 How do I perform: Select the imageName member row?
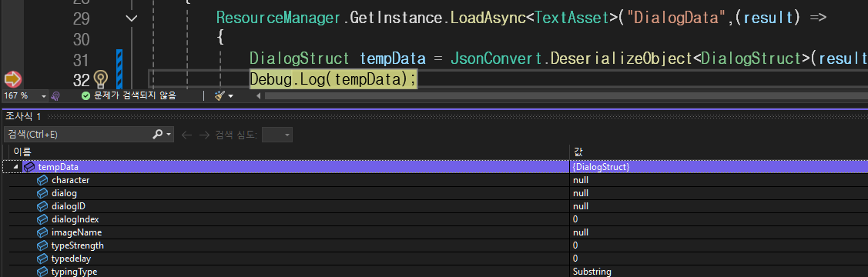coord(434,233)
